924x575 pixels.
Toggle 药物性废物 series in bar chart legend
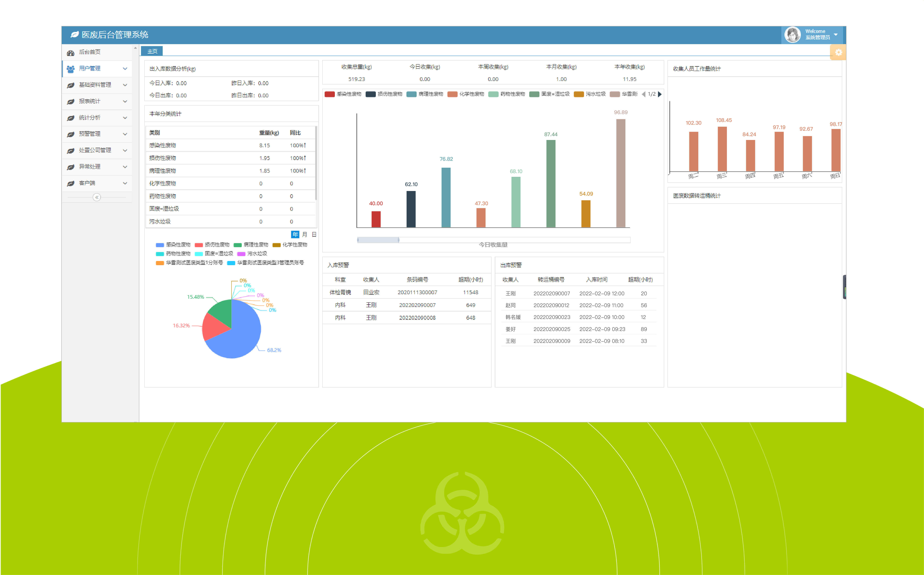tap(507, 94)
